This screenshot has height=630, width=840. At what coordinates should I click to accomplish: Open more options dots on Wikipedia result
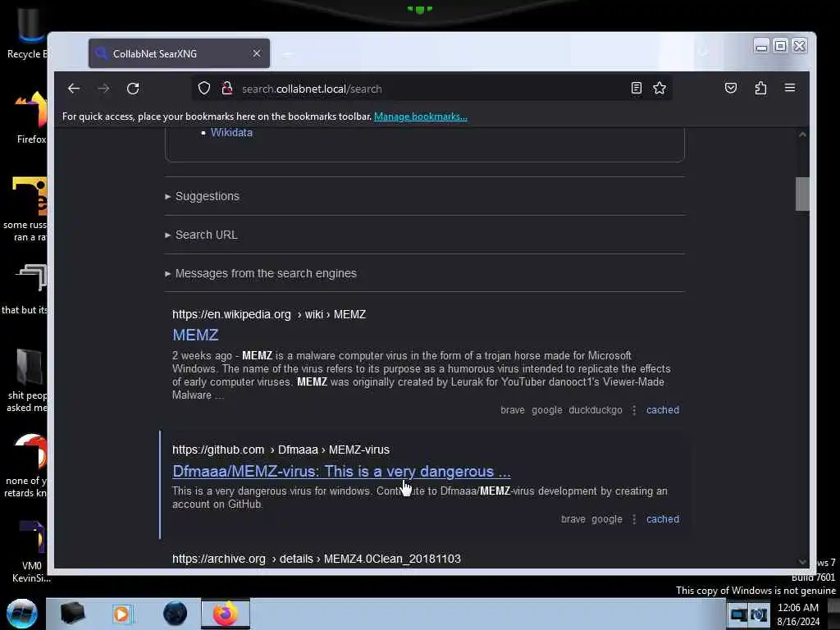coord(634,410)
